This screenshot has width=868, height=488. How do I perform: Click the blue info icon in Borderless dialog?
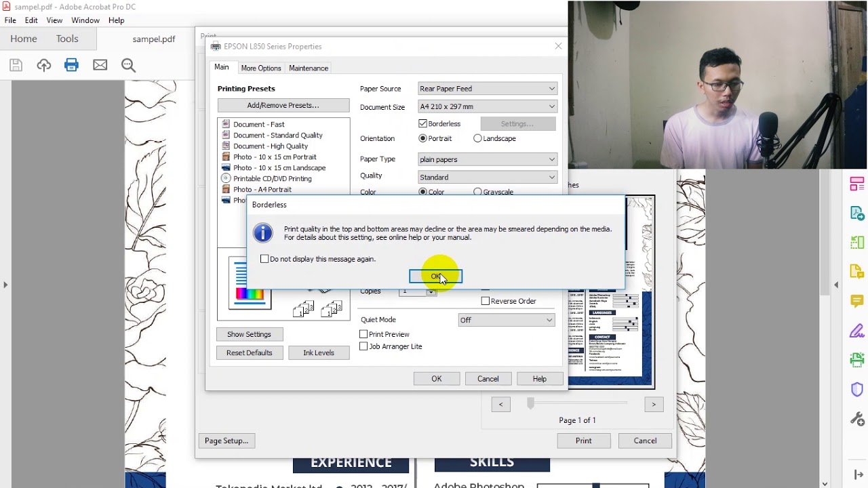(x=262, y=233)
